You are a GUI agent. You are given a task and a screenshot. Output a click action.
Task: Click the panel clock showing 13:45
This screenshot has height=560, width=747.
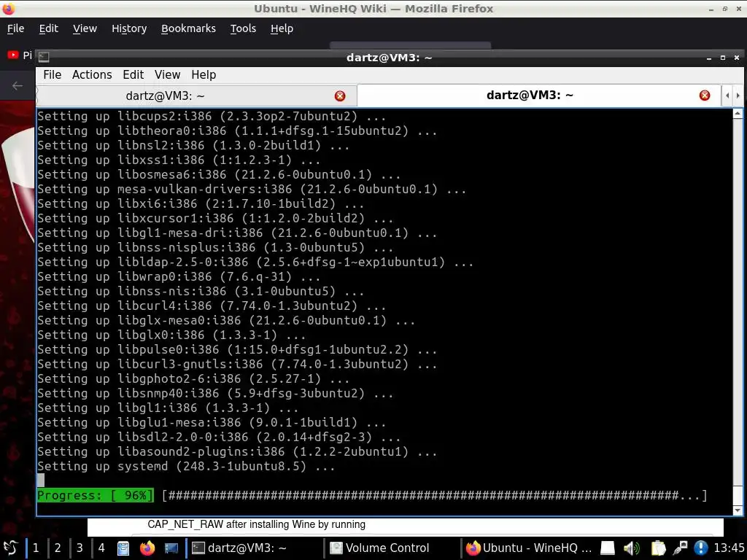[x=729, y=548]
